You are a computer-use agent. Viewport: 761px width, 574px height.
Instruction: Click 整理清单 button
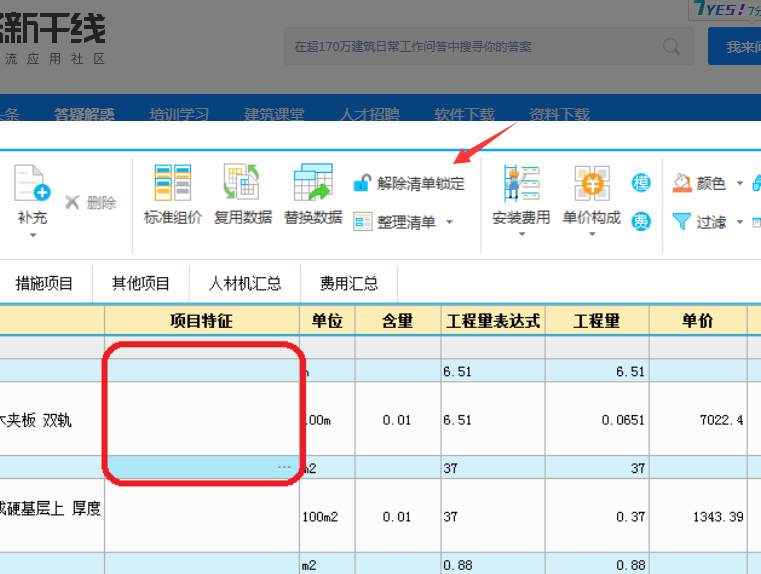click(x=395, y=222)
